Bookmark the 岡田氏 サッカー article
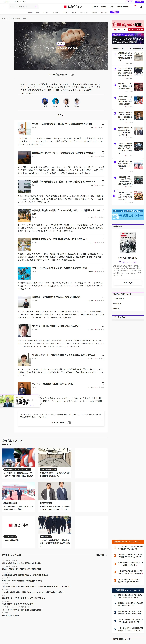 pos(103,124)
